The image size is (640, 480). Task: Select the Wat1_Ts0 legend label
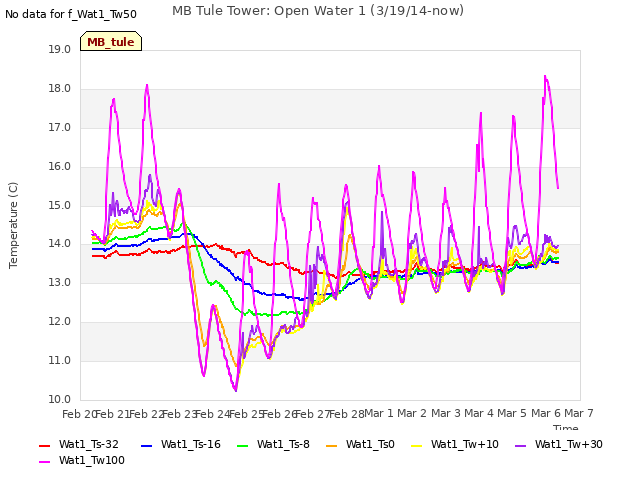pos(370,444)
